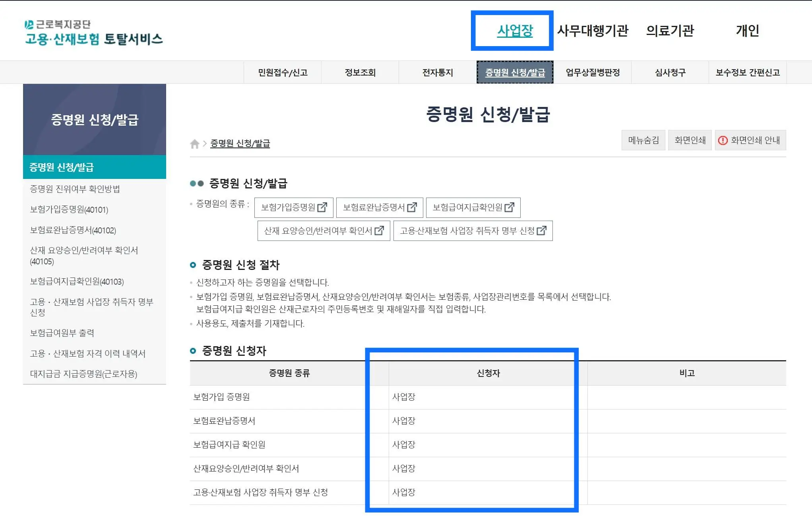The width and height of the screenshot is (812, 518).
Task: Select 대지급금 지급증명원(근로자용) from the sidebar
Action: (84, 374)
